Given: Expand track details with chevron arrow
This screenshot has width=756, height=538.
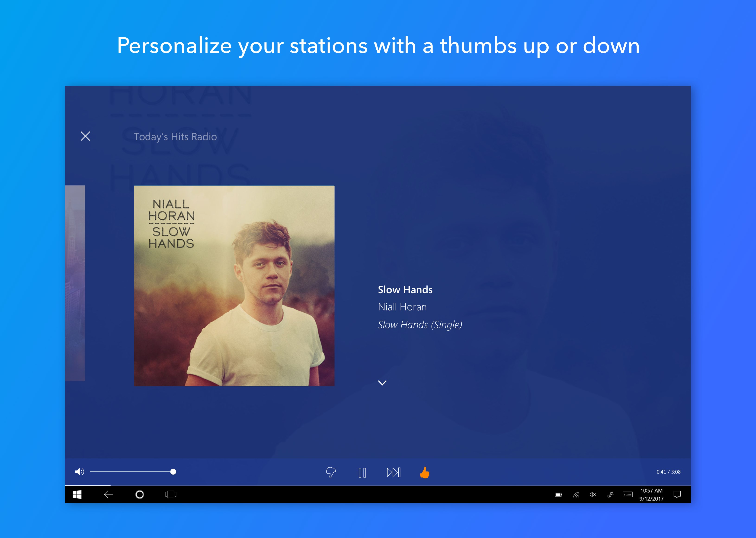Looking at the screenshot, I should click(x=382, y=383).
